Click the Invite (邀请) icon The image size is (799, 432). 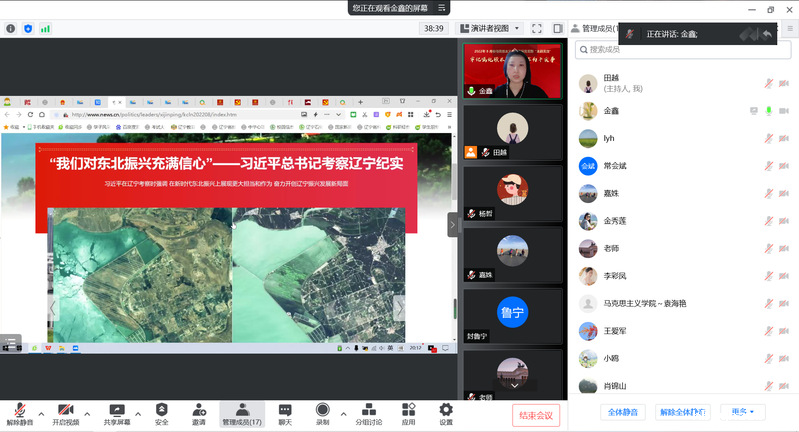198,414
